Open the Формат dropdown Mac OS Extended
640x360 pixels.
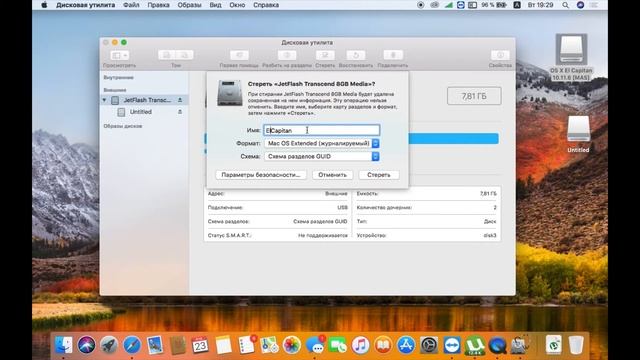coord(322,143)
